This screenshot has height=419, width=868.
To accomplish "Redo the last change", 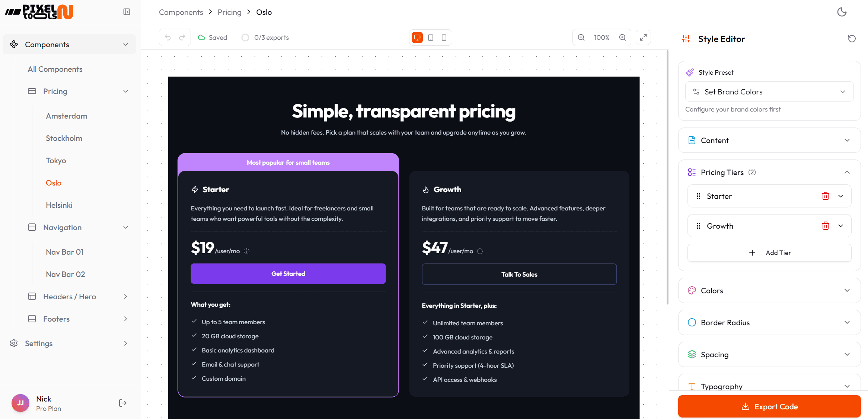I will pos(182,37).
